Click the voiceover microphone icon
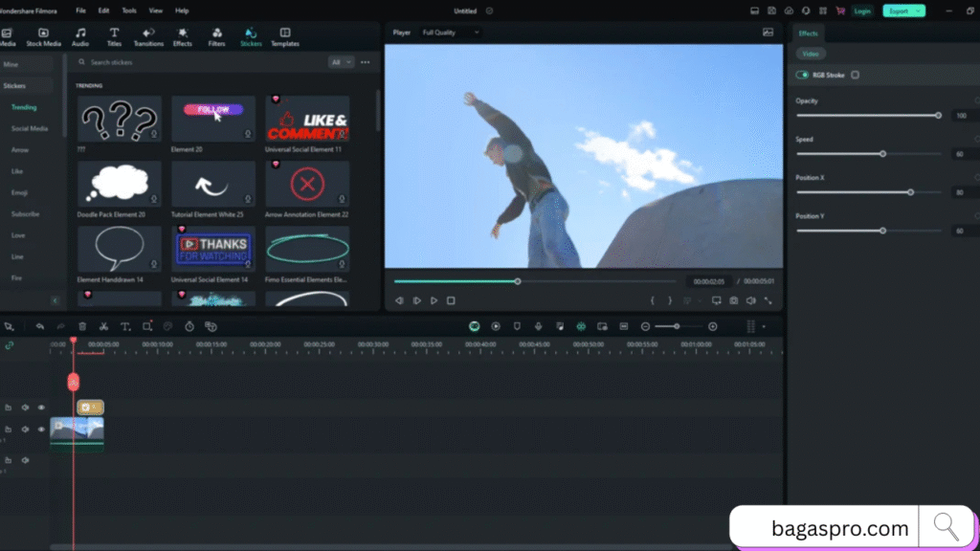Screen dimensions: 980x551 pos(538,326)
